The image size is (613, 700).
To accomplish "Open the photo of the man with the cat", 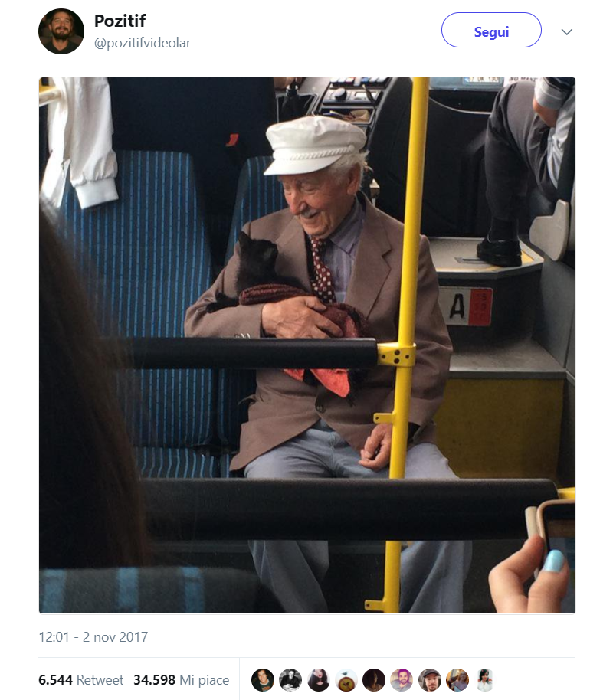I will [307, 345].
